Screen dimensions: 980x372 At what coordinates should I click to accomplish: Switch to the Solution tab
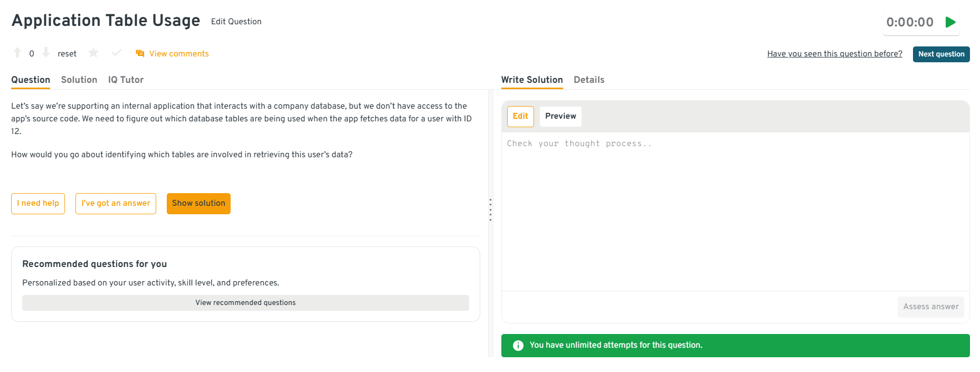(79, 80)
